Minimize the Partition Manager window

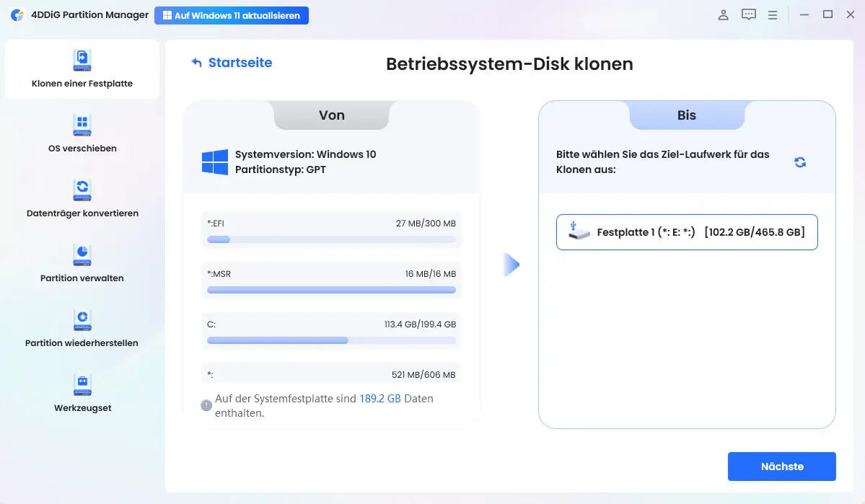tap(804, 15)
